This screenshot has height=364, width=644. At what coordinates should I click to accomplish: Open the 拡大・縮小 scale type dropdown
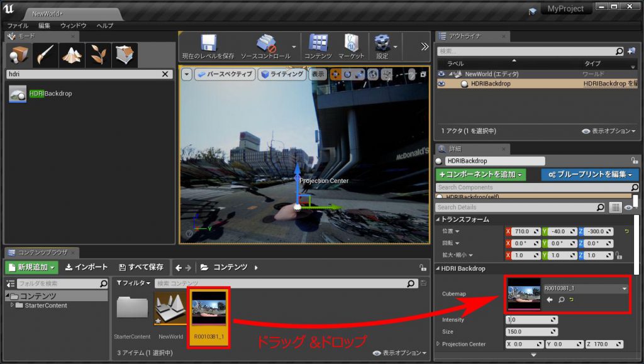470,255
